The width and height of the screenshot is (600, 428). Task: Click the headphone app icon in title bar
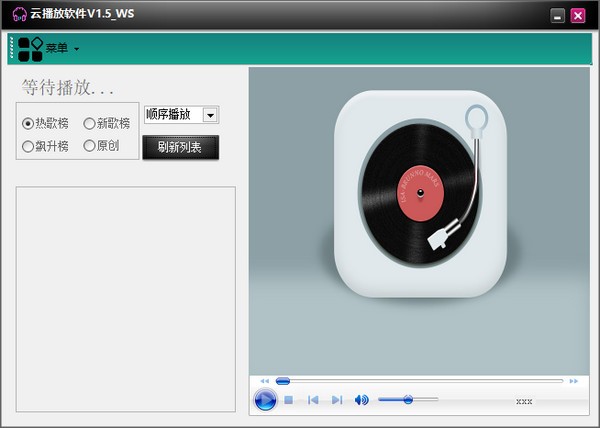pyautogui.click(x=18, y=15)
